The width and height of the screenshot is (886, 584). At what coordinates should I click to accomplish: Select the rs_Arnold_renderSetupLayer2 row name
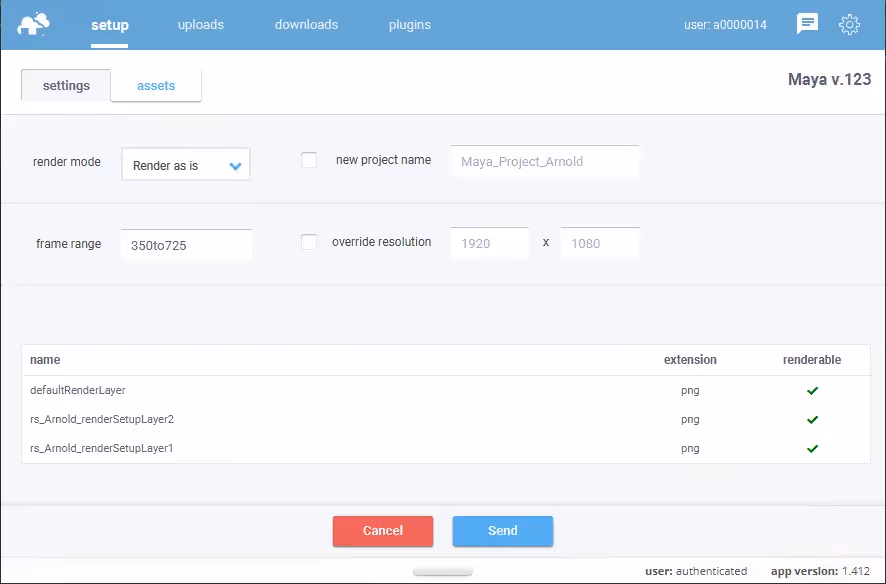pos(102,419)
